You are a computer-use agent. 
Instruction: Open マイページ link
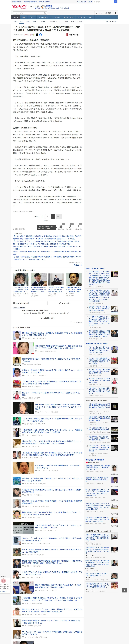tap(99, 13)
